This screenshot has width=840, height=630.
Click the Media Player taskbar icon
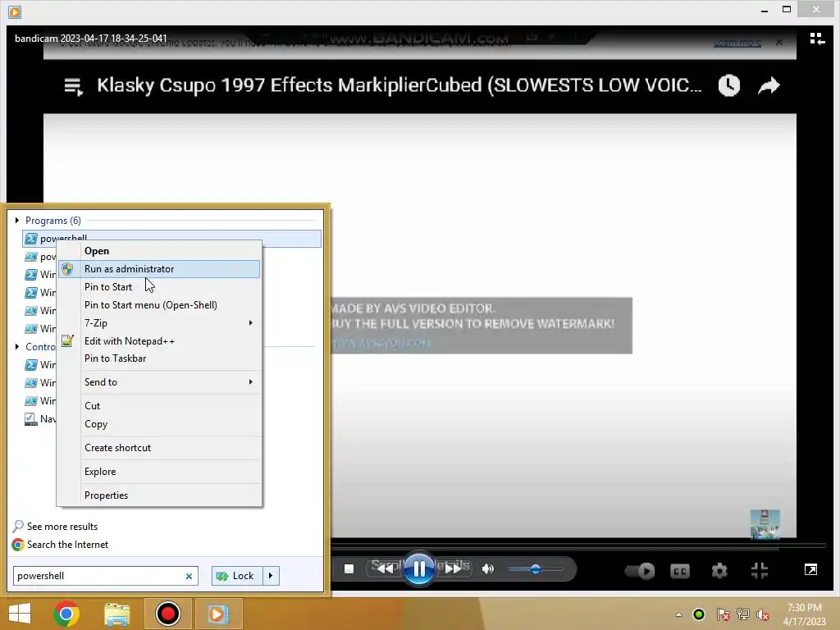point(217,614)
